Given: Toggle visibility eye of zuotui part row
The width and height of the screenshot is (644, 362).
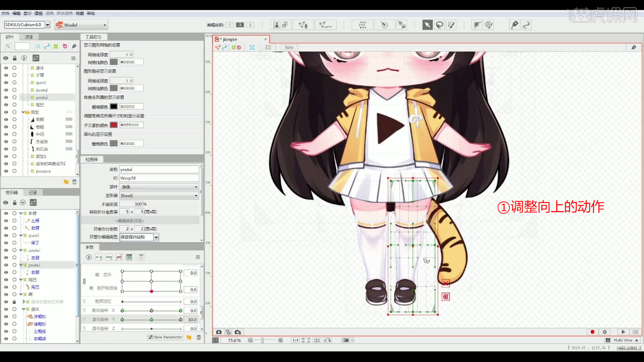Looking at the screenshot, I should coord(6,90).
